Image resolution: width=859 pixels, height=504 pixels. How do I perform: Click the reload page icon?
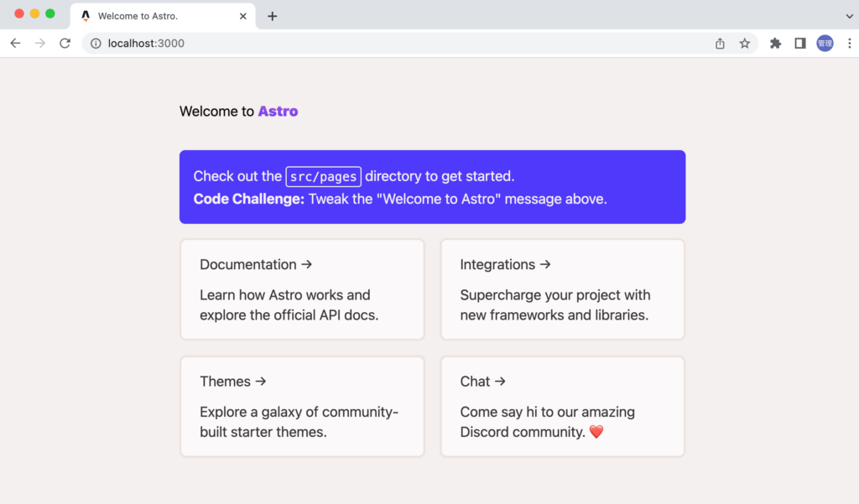pos(65,43)
